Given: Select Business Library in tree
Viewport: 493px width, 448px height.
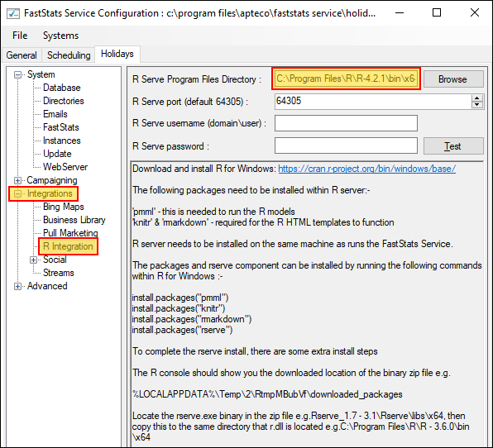Looking at the screenshot, I should click(74, 220).
